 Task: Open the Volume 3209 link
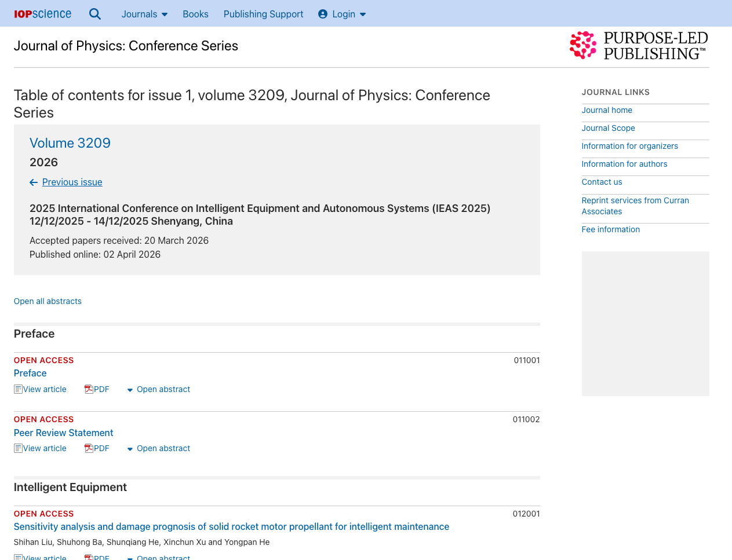pos(70,143)
